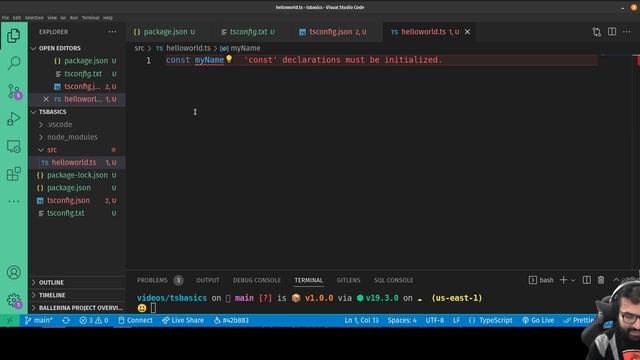Image resolution: width=640 pixels, height=360 pixels.
Task: Show additional activity bar views (ellipsis)
Action: click(x=13, y=201)
